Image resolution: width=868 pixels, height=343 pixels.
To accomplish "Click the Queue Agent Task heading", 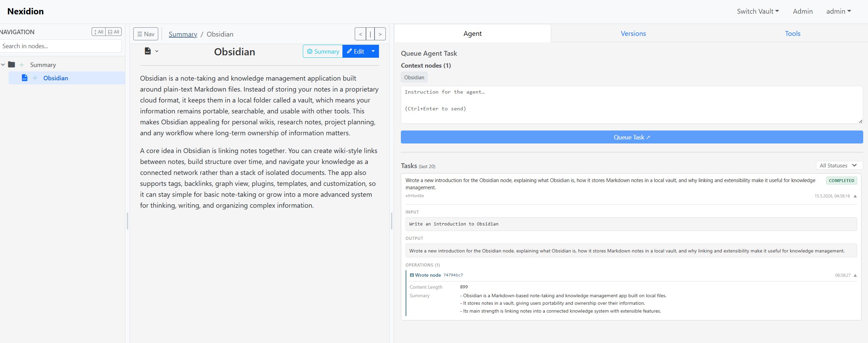I will click(x=429, y=53).
